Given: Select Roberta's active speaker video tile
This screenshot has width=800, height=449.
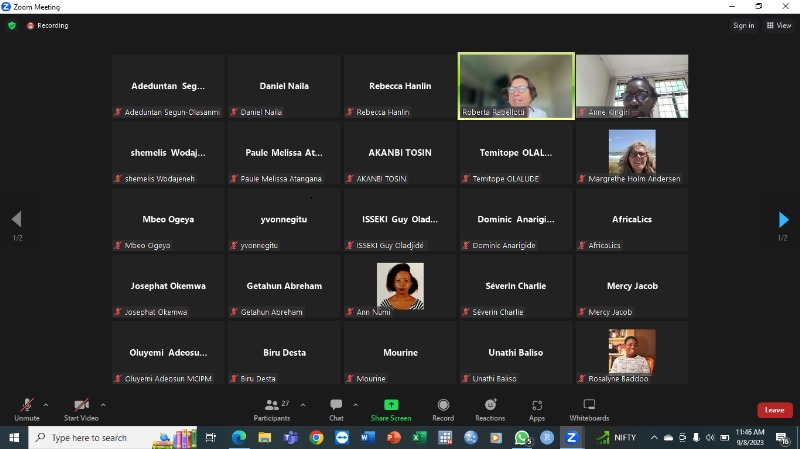Looking at the screenshot, I should click(x=516, y=86).
